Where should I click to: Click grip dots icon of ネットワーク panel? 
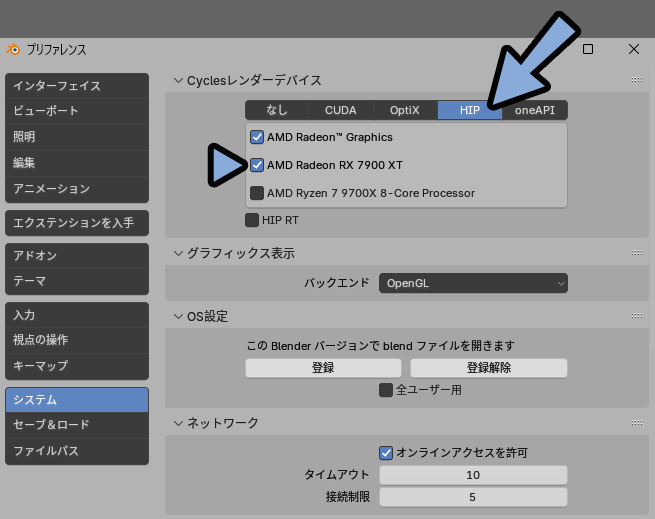tap(637, 422)
